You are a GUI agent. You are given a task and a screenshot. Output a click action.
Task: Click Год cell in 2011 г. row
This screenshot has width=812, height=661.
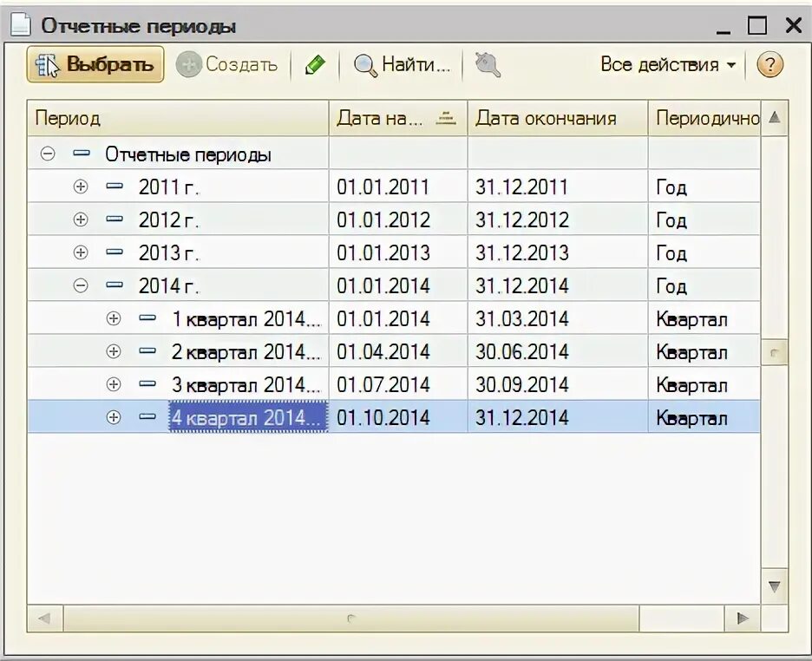(x=704, y=187)
